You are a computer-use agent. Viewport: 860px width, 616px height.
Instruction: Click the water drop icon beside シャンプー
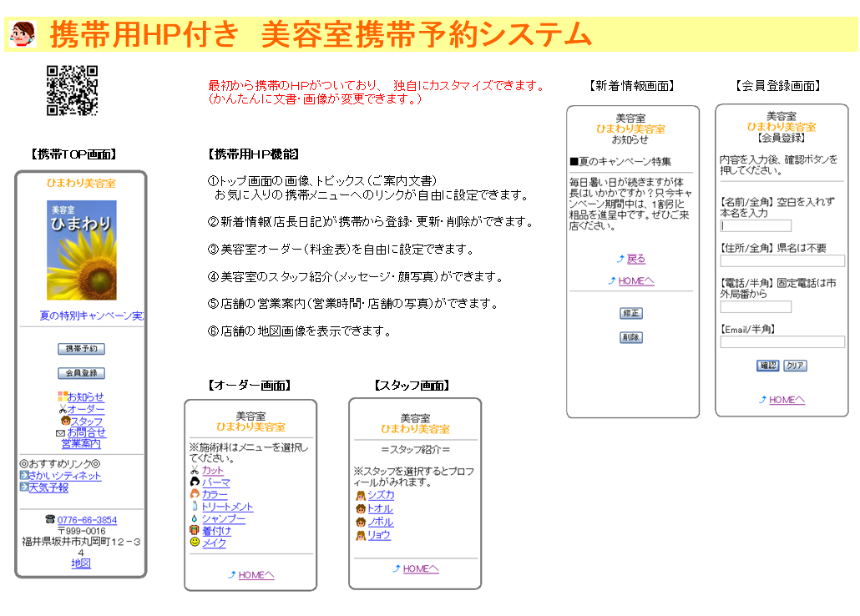tap(195, 518)
